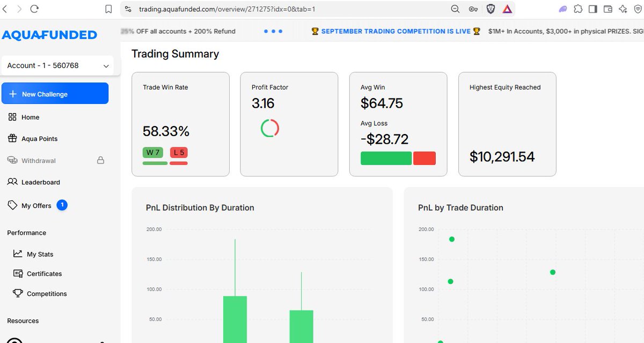Click the blue notification badge on My Offers
The image size is (644, 343).
(62, 205)
